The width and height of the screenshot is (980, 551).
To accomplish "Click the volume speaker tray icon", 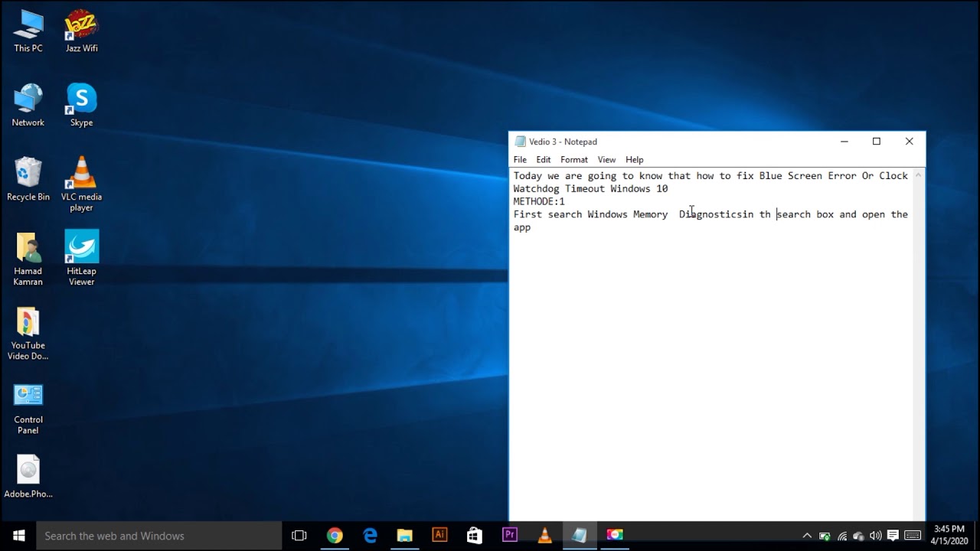I will pyautogui.click(x=875, y=536).
